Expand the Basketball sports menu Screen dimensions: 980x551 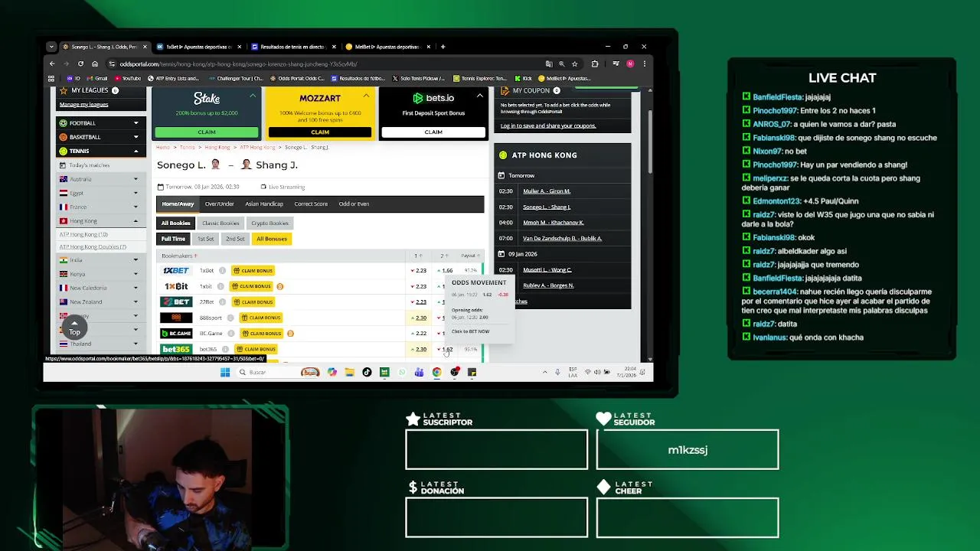pos(100,137)
